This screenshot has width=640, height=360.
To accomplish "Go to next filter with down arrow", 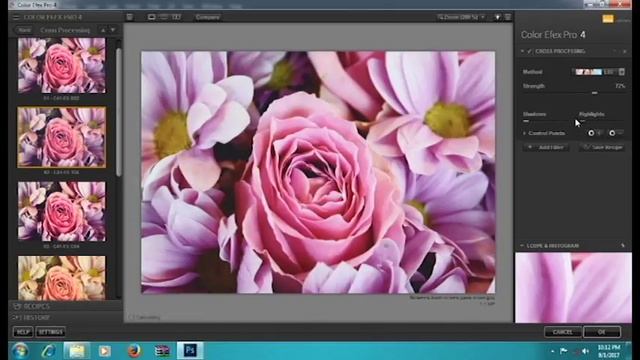I will pos(113,30).
